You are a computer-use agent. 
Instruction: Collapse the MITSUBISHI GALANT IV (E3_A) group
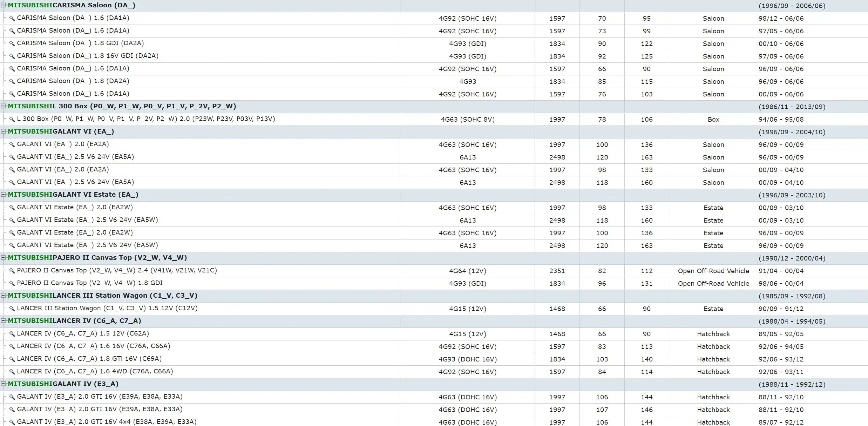pos(3,384)
